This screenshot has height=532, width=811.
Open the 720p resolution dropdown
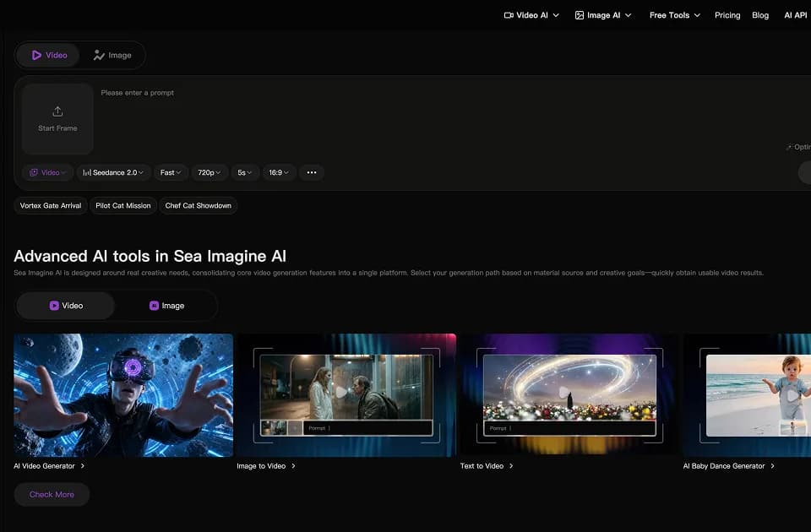point(209,172)
